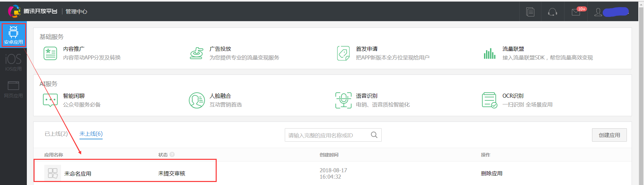This screenshot has height=185, width=644.
Task: Click the 把APP新版本全方位呈现给用户 description
Action: pyautogui.click(x=393, y=58)
